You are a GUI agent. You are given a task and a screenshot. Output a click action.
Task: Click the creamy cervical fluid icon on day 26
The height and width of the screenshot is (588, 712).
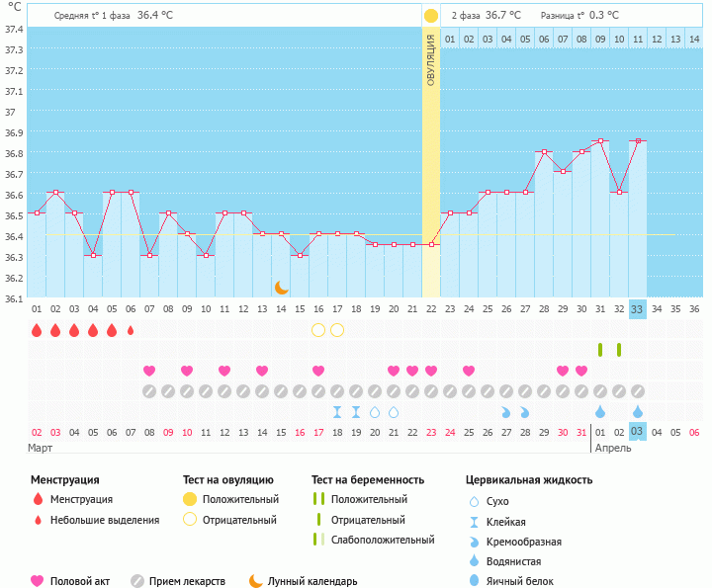(x=506, y=412)
